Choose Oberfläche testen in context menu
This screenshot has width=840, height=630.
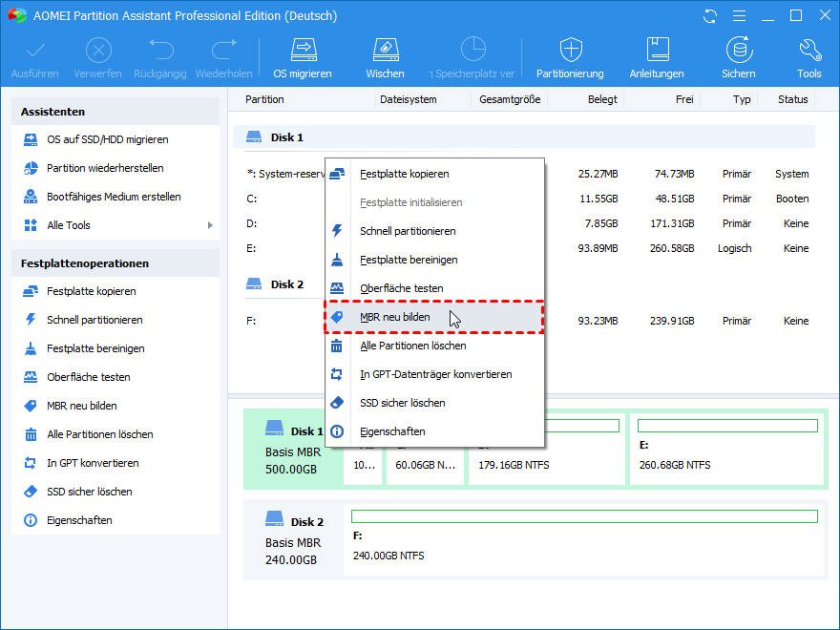[x=434, y=288]
